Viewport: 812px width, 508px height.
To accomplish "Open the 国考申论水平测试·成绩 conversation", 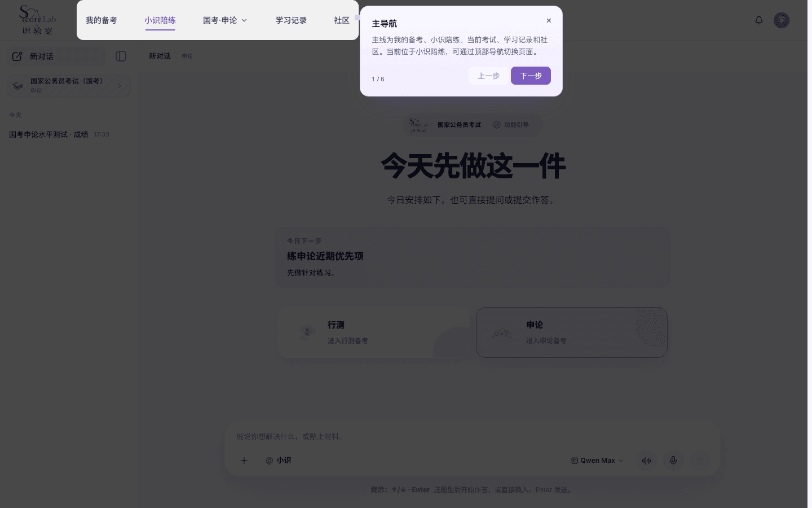I will coord(59,134).
